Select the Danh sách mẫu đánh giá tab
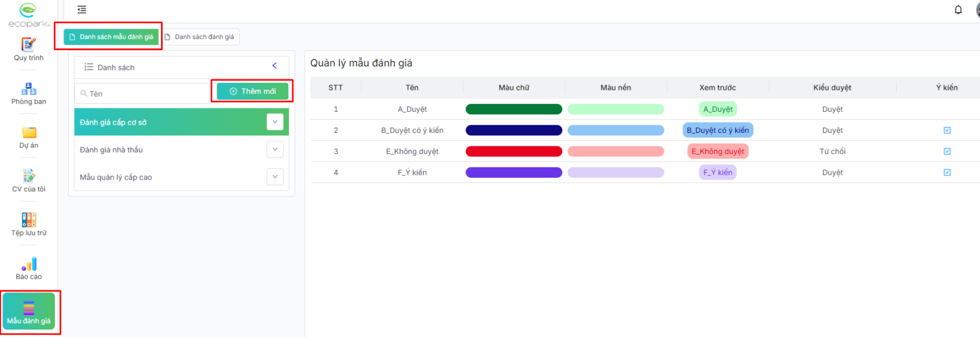The image size is (980, 337). tap(111, 37)
